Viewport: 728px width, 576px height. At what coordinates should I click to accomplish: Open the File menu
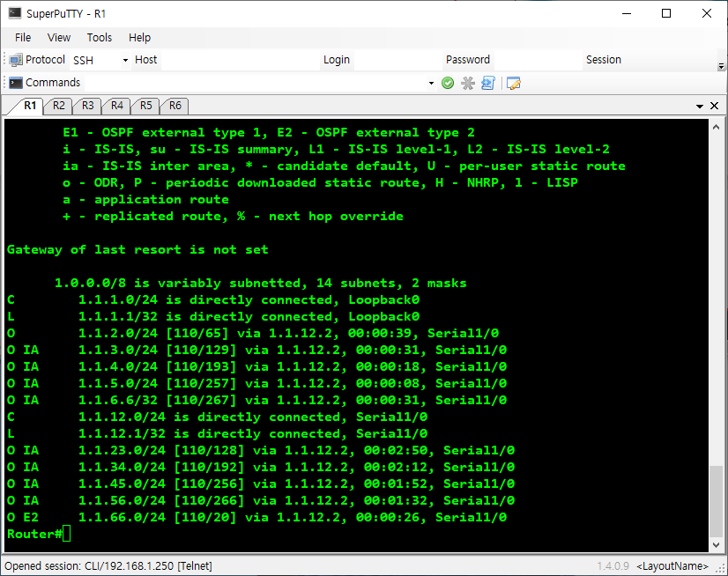click(x=23, y=38)
